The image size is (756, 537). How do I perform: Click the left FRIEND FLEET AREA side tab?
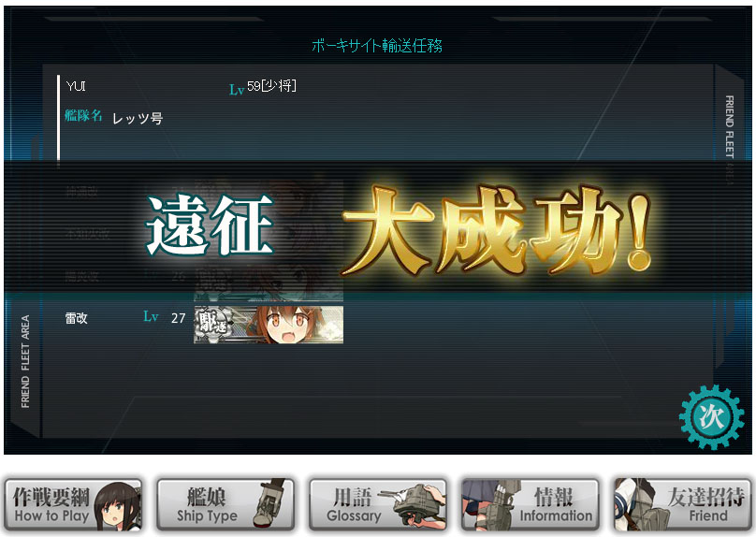point(25,361)
